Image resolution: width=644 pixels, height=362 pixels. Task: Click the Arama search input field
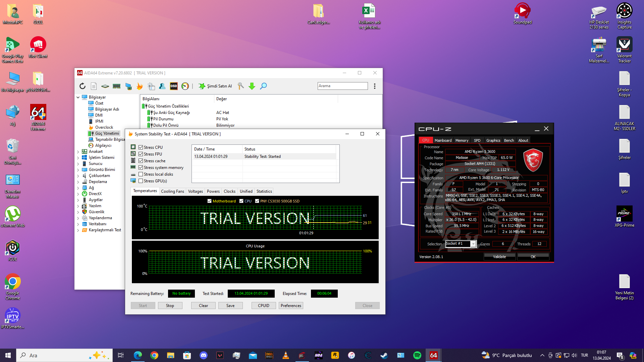tap(342, 86)
